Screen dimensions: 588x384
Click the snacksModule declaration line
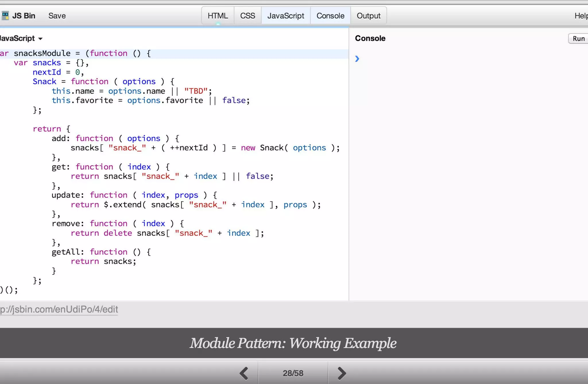(75, 53)
